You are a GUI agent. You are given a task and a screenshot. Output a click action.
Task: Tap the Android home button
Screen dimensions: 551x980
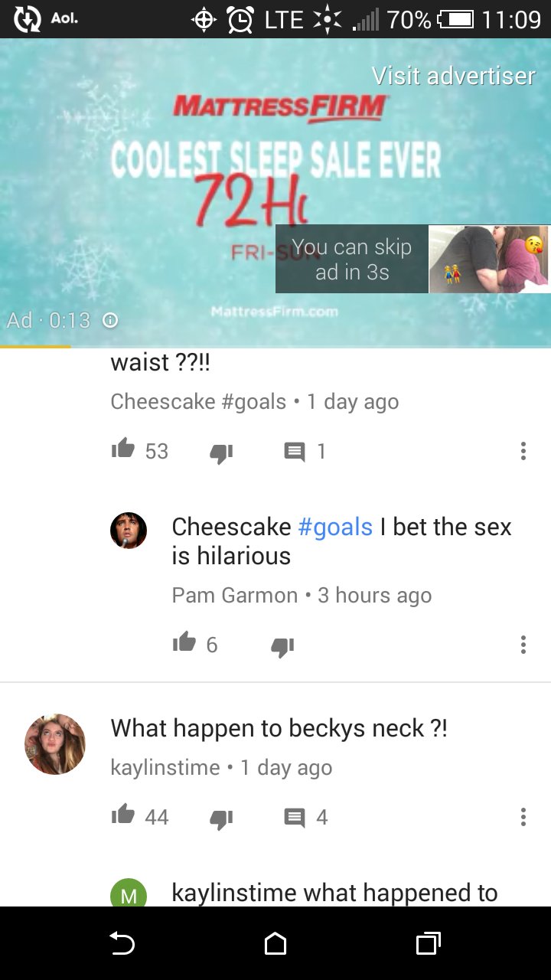(275, 945)
